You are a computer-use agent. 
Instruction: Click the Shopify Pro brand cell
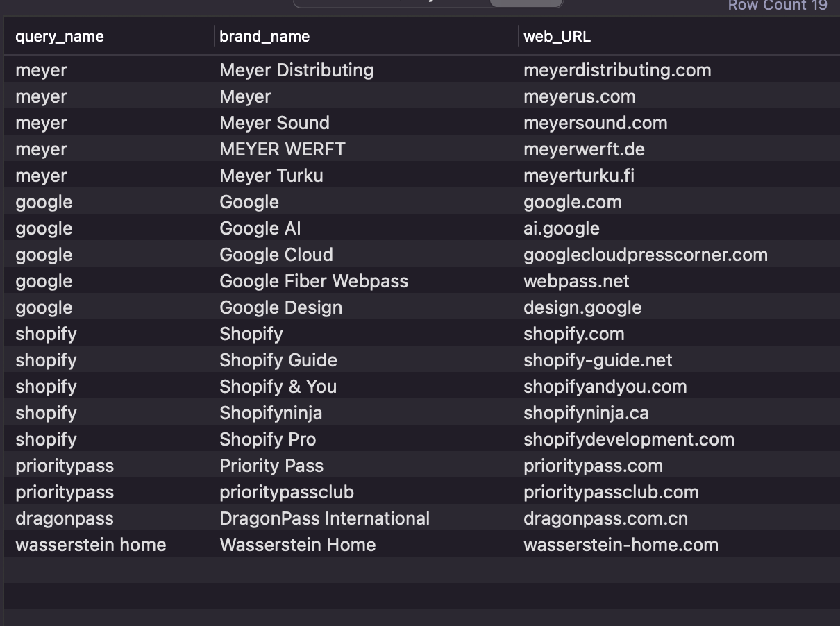pyautogui.click(x=267, y=439)
